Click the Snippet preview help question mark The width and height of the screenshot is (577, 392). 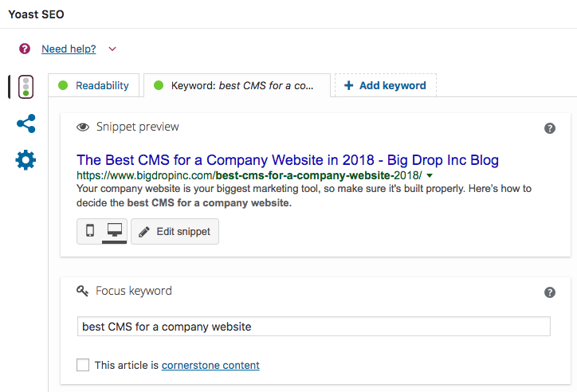[550, 128]
